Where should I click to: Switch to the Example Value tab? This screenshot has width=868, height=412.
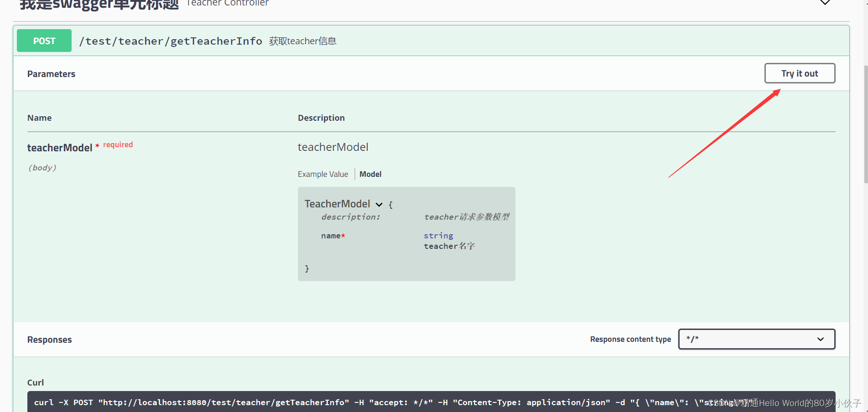[323, 174]
